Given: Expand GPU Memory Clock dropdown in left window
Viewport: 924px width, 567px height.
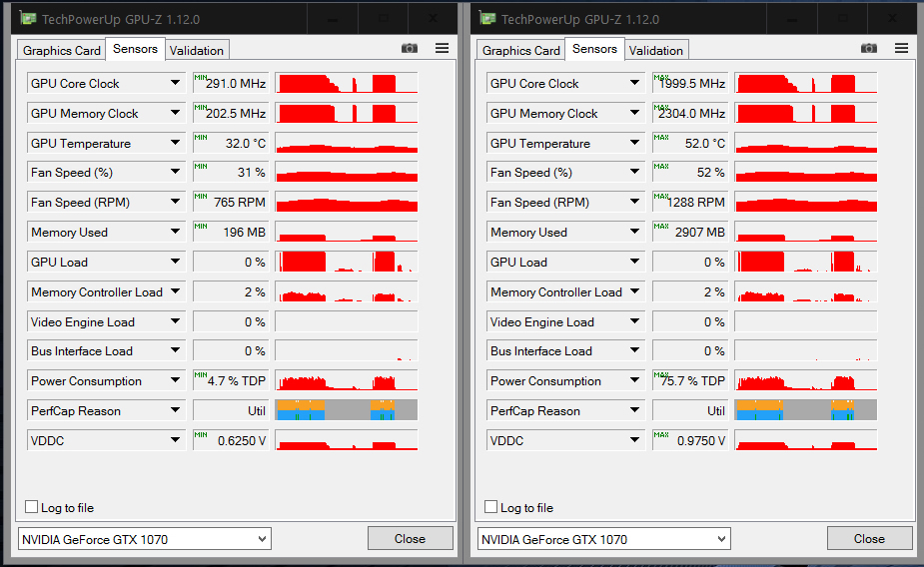Looking at the screenshot, I should 175,113.
